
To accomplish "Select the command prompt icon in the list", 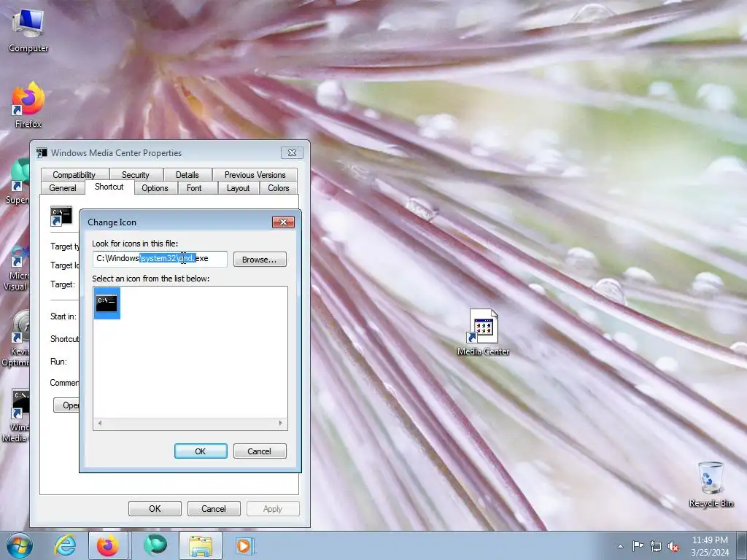I will (107, 303).
